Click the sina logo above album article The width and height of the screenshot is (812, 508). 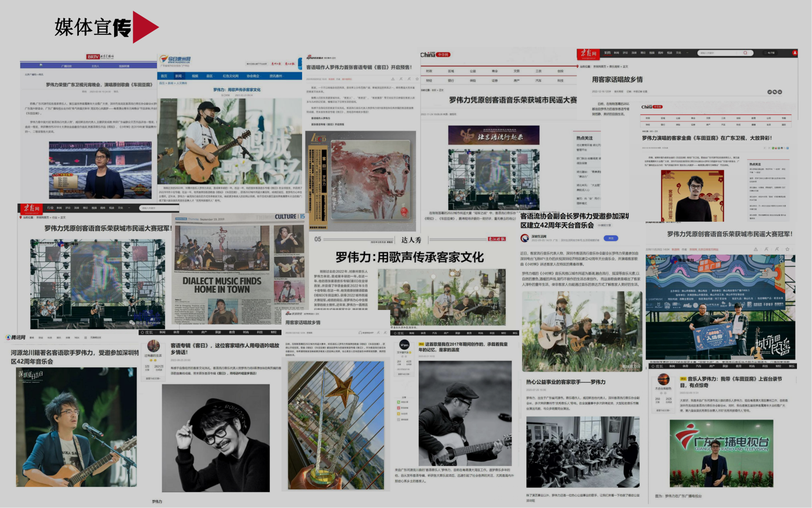(314, 57)
